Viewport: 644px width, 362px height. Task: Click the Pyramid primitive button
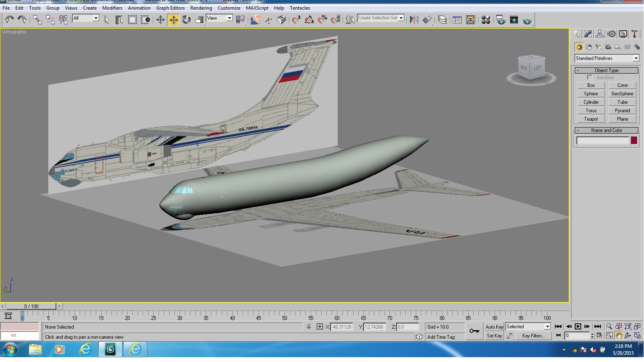(622, 111)
